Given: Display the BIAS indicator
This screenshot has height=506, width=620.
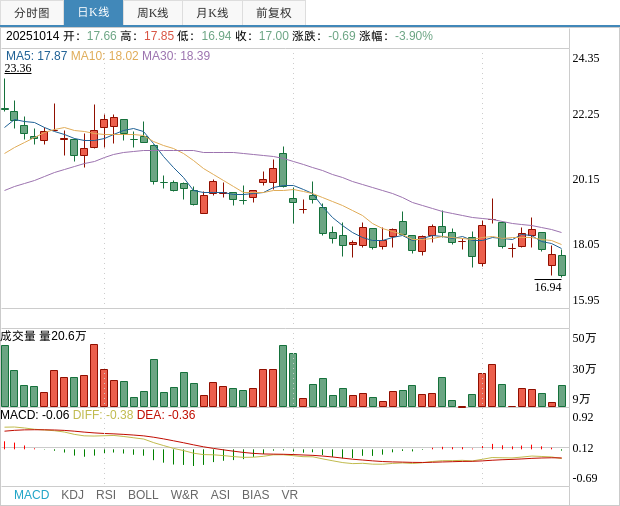Looking at the screenshot, I should 255,495.
